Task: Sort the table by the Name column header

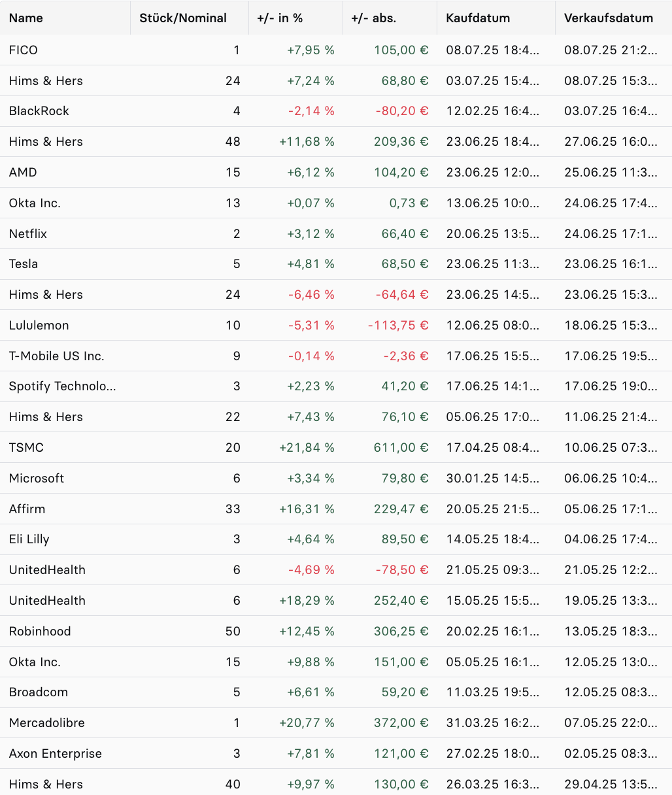Action: click(x=25, y=18)
